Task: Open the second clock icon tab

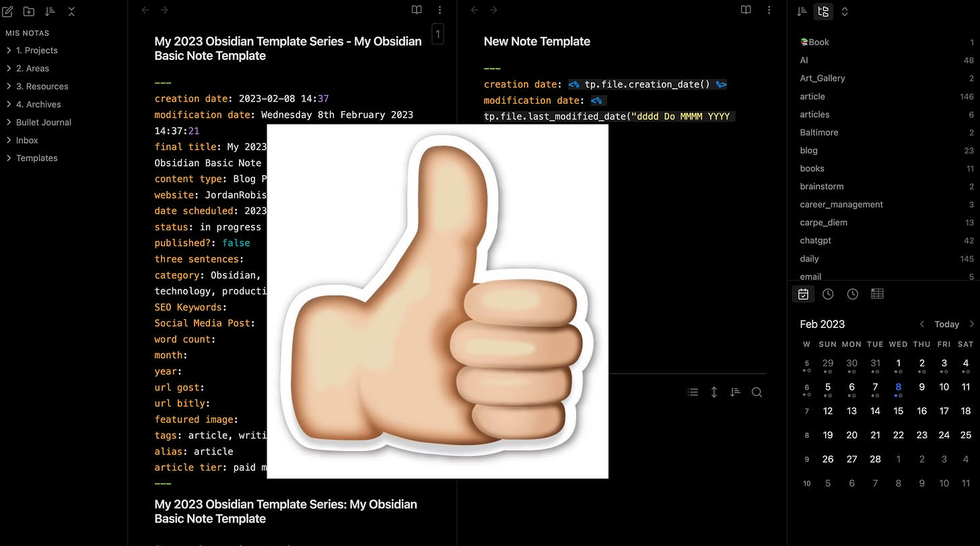Action: point(853,294)
